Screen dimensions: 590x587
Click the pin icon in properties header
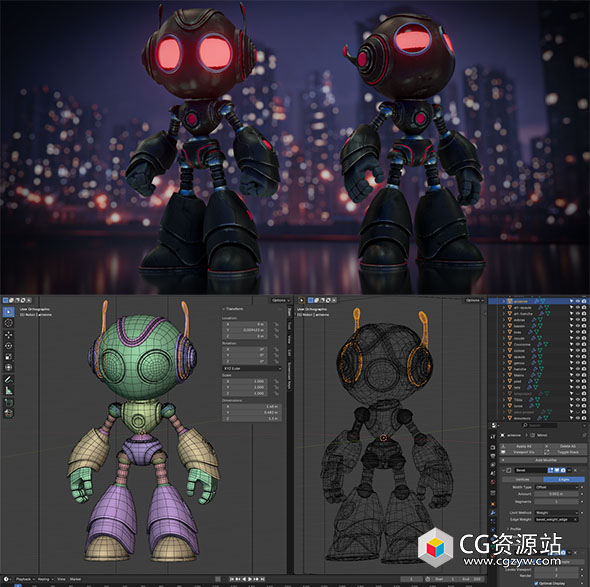pyautogui.click(x=584, y=435)
